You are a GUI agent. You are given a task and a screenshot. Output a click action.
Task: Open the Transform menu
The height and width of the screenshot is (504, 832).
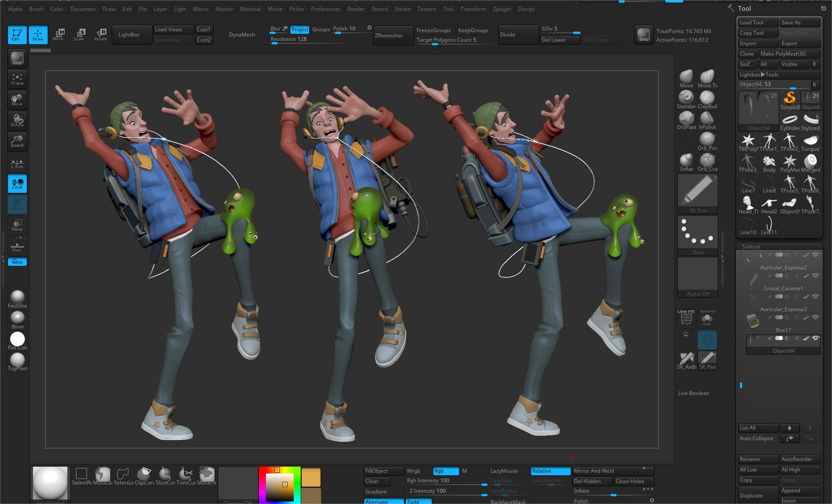[473, 9]
